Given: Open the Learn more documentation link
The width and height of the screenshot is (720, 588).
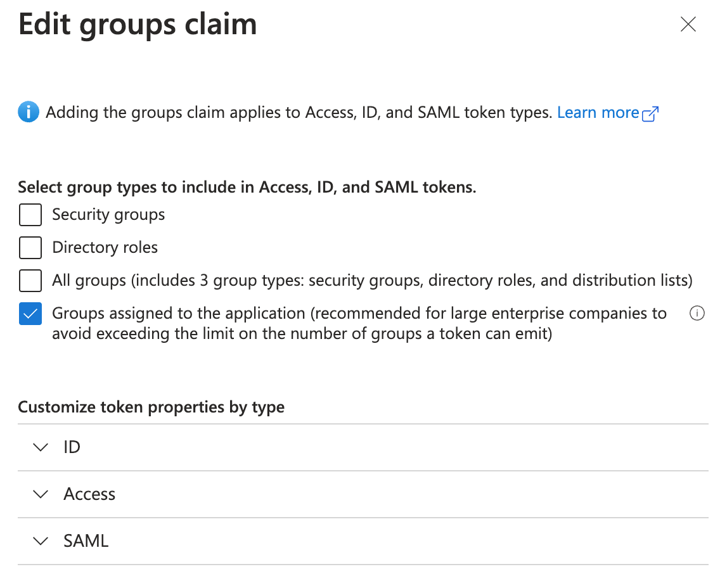Looking at the screenshot, I should point(598,112).
